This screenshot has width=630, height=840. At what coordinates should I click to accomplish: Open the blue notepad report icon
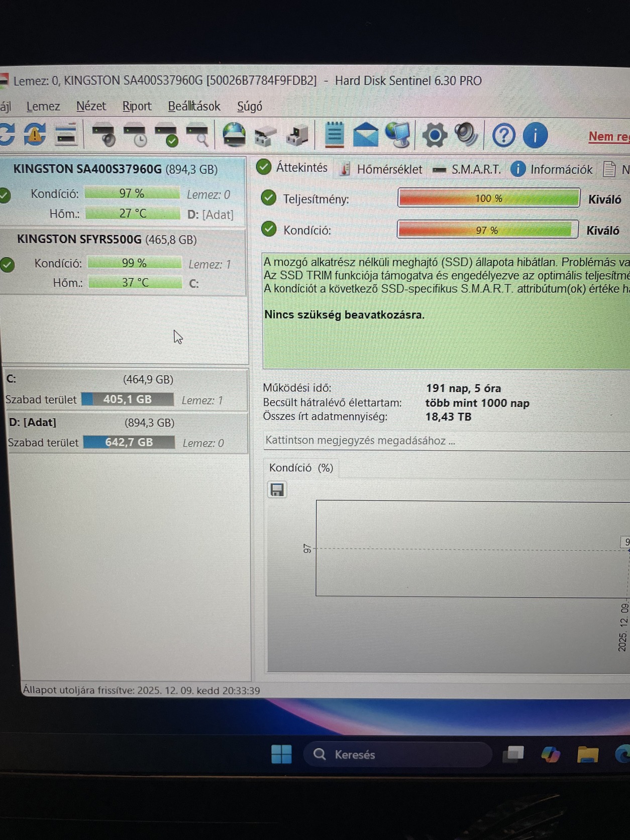[334, 135]
